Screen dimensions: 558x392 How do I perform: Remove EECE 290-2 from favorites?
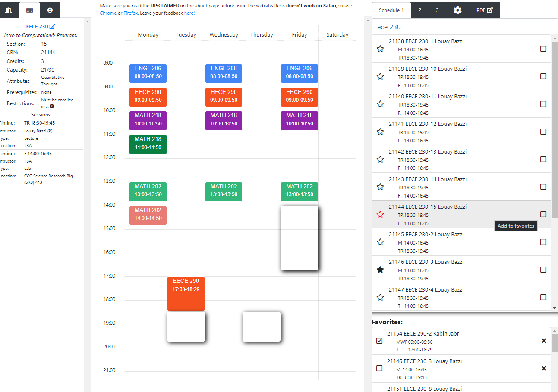coord(544,341)
